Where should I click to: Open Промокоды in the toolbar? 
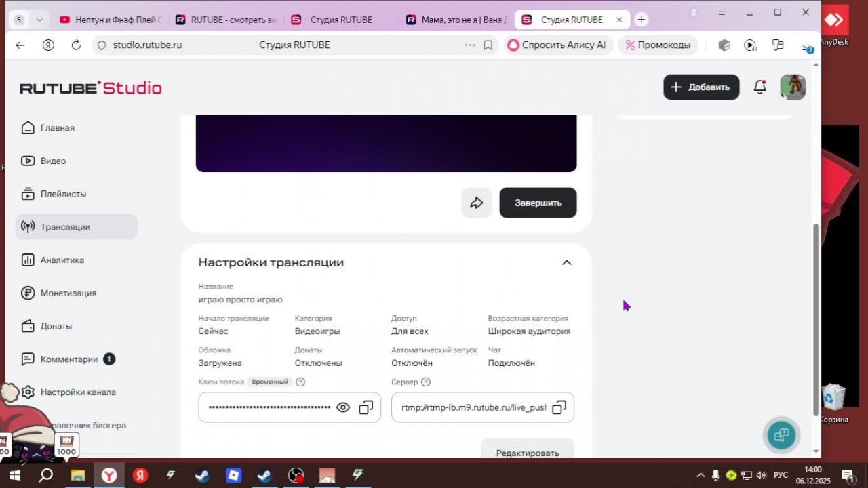click(658, 45)
